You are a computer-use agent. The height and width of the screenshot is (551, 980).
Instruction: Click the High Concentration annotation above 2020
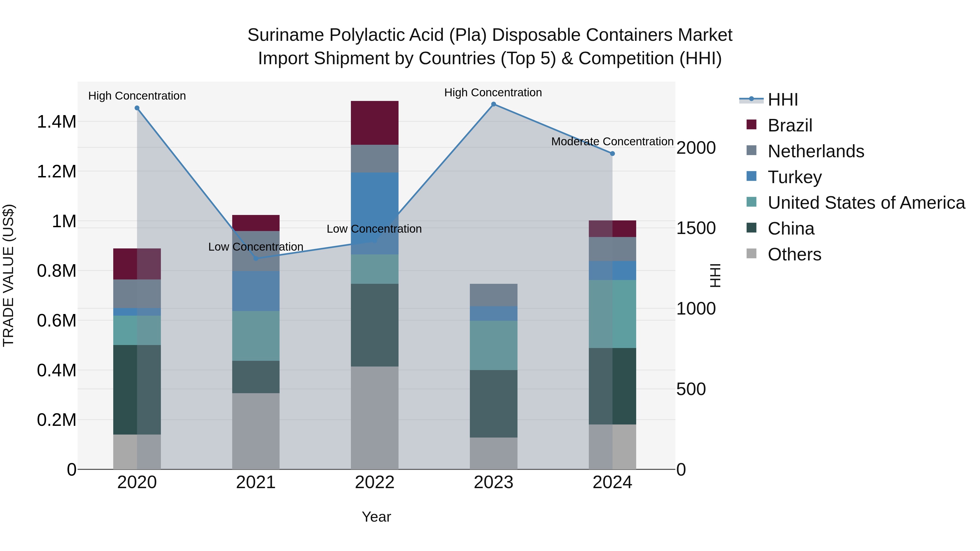pyautogui.click(x=137, y=96)
